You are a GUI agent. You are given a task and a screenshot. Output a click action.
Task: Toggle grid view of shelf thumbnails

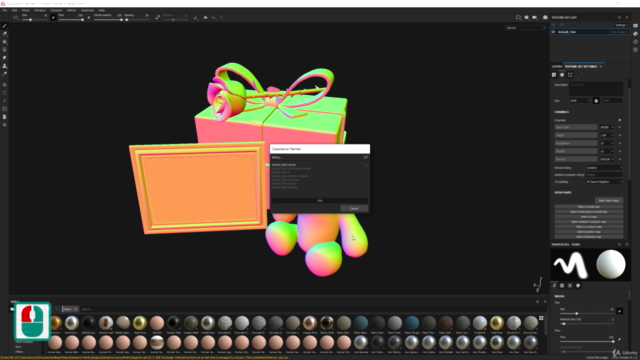click(541, 318)
